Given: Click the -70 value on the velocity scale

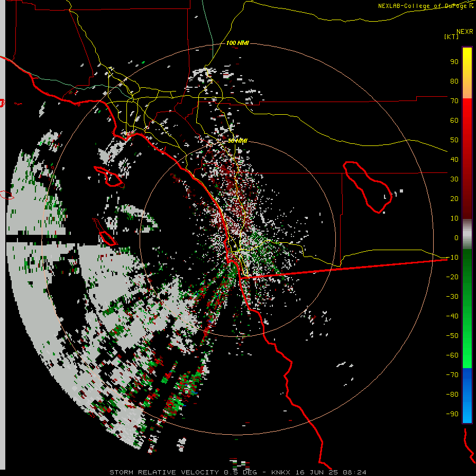Looking at the screenshot, I should pyautogui.click(x=452, y=375).
